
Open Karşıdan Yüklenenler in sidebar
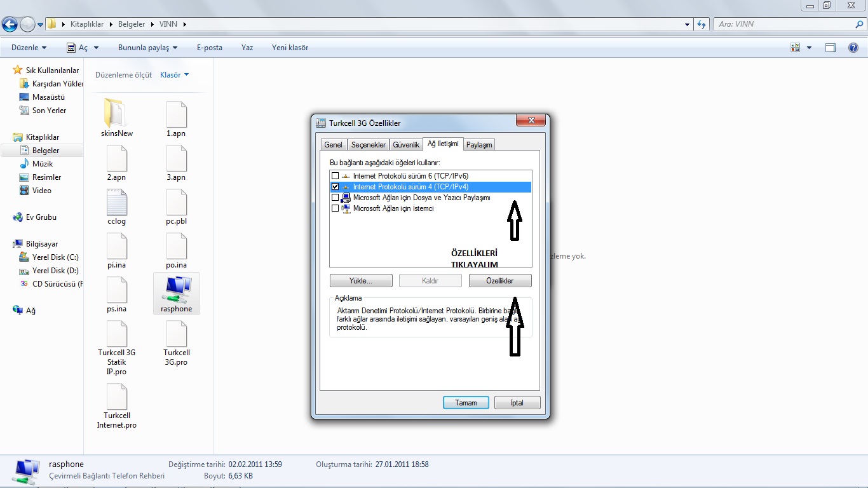[x=52, y=83]
